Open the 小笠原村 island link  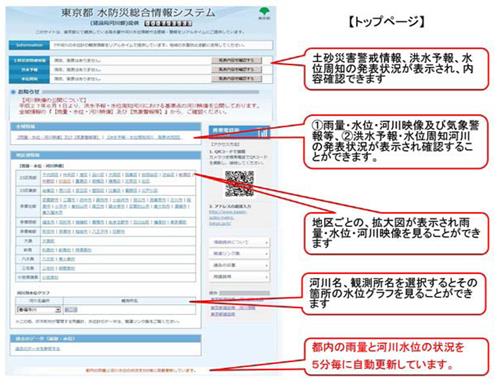click(x=50, y=277)
